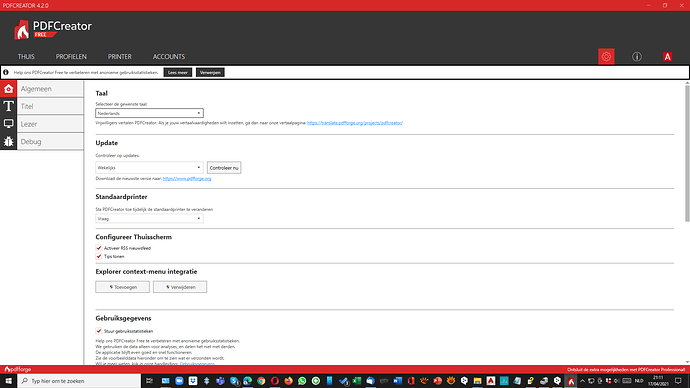This screenshot has height=388, width=690.
Task: Click the Verwerpen button
Action: tap(210, 72)
